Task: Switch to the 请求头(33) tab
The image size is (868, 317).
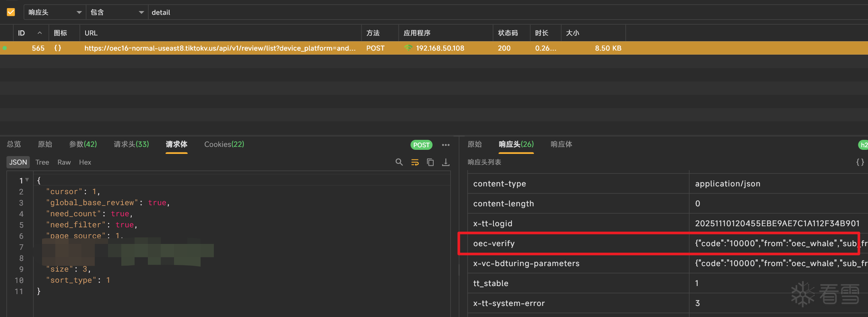Action: (x=131, y=144)
